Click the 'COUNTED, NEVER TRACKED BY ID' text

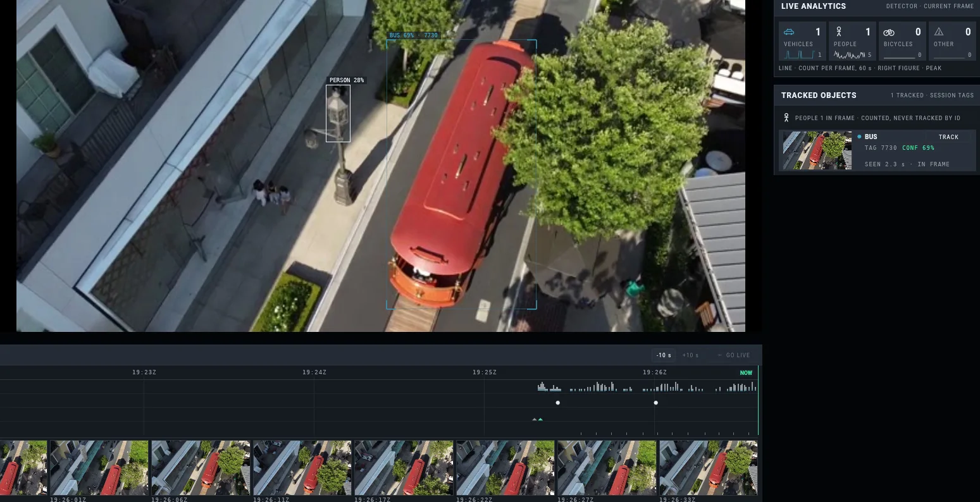tap(911, 118)
